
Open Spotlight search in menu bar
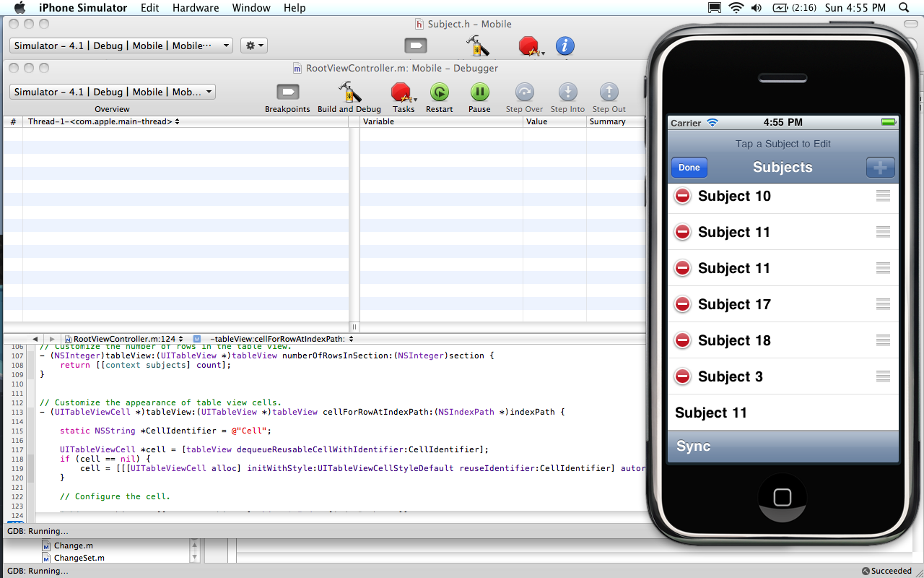click(904, 8)
